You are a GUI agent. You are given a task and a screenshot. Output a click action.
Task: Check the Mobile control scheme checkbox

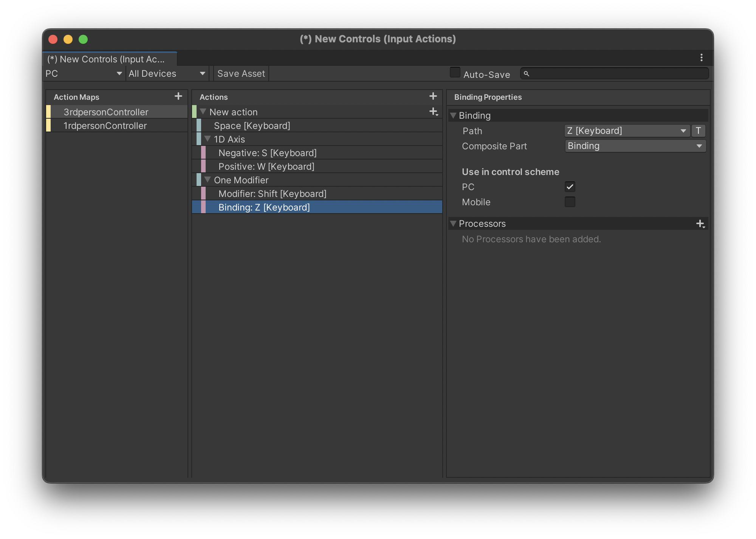570,202
